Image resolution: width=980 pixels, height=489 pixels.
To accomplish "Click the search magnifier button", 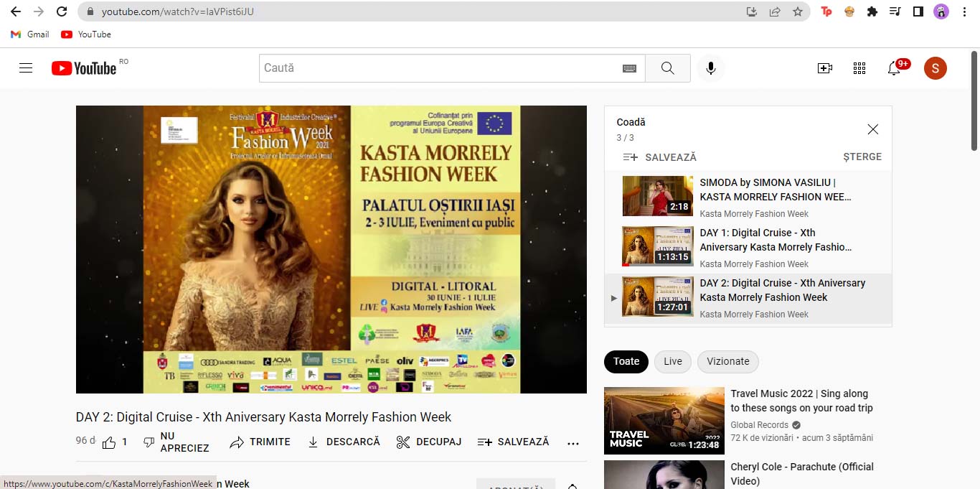I will click(x=668, y=68).
